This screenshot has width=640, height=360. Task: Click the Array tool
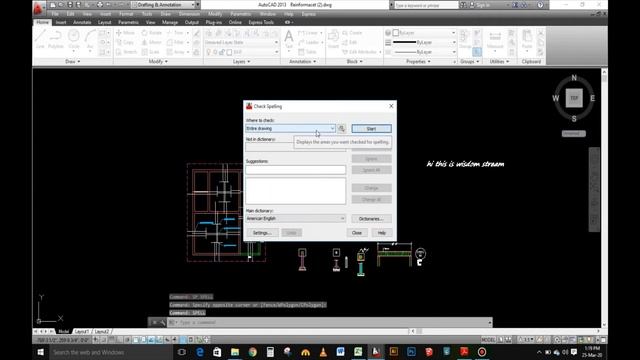(x=176, y=52)
